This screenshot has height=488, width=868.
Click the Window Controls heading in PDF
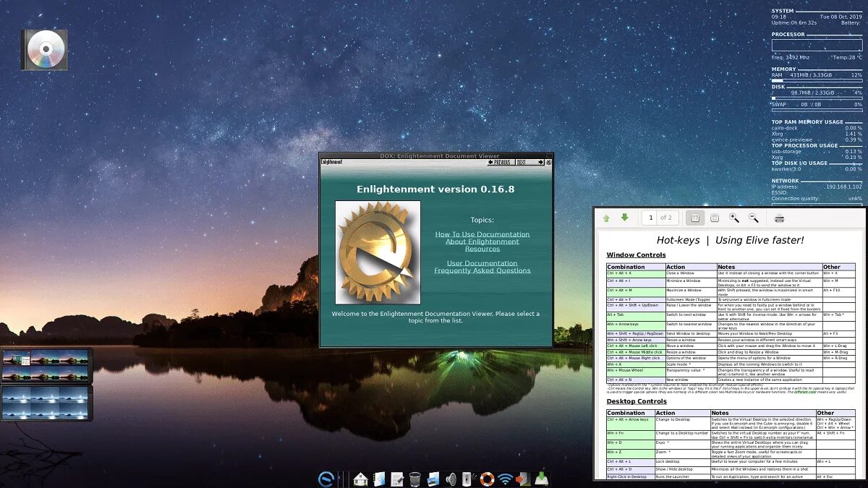pyautogui.click(x=637, y=255)
